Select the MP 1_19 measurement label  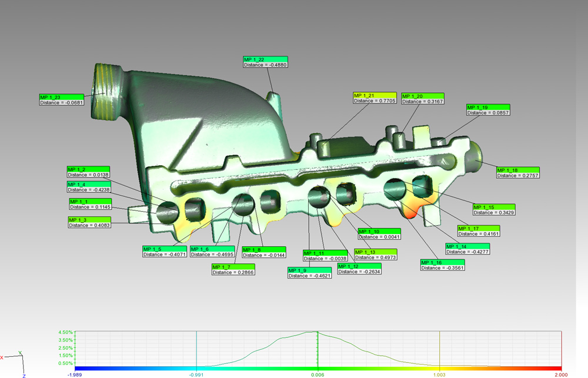pos(487,110)
